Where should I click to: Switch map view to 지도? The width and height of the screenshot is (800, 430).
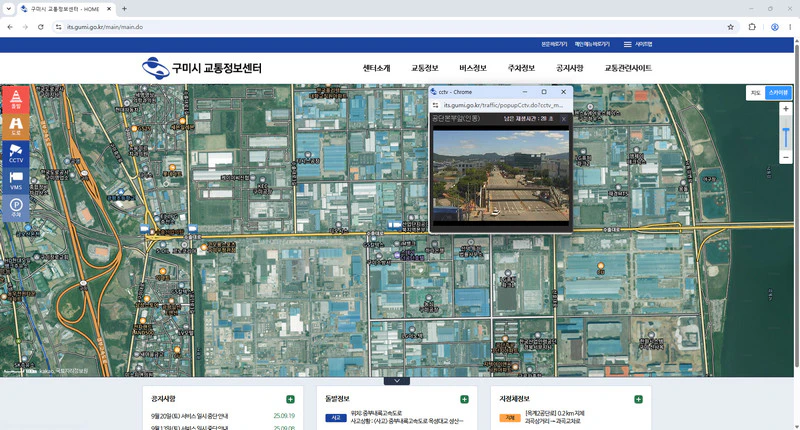pos(756,93)
